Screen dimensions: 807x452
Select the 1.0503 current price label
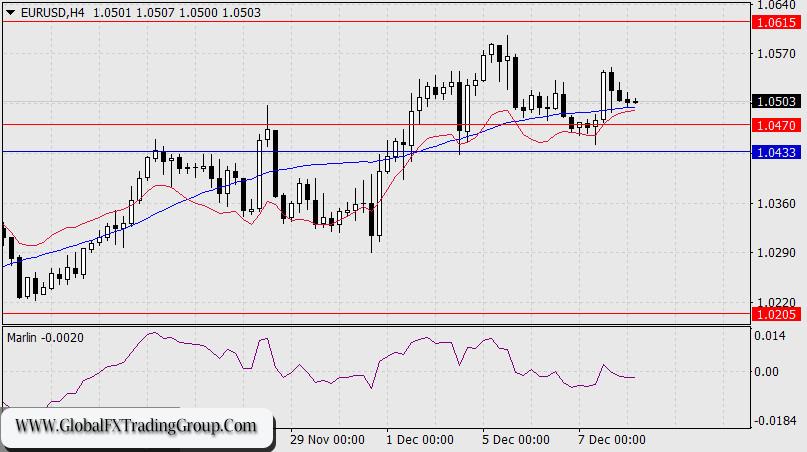coord(777,101)
